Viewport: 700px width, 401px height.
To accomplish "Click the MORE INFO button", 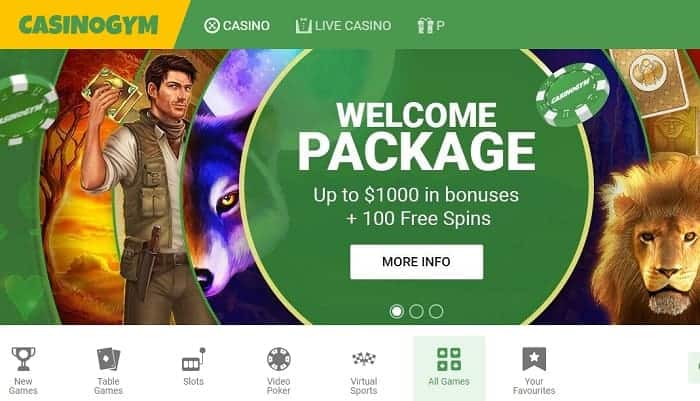I will pos(417,262).
